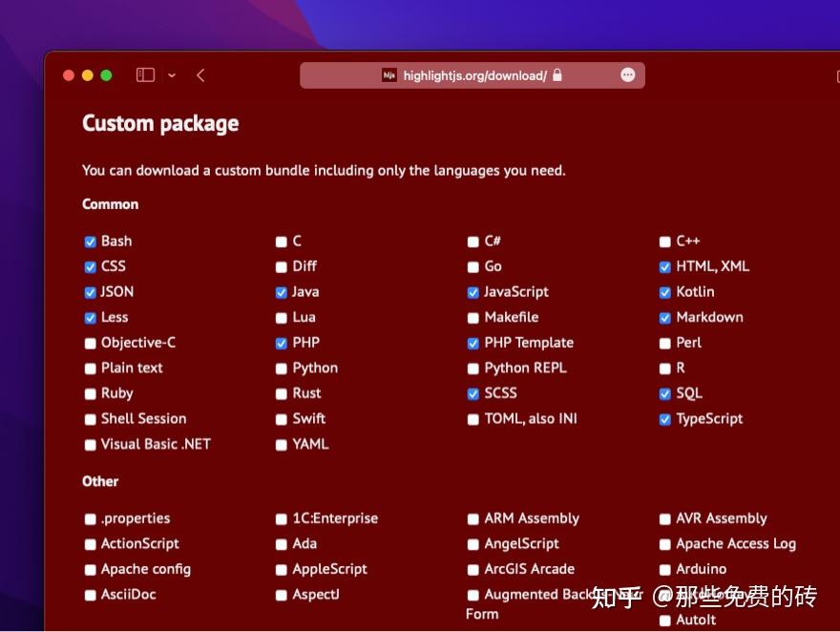Click the green full-screen window button
This screenshot has width=840, height=632.
pos(106,75)
